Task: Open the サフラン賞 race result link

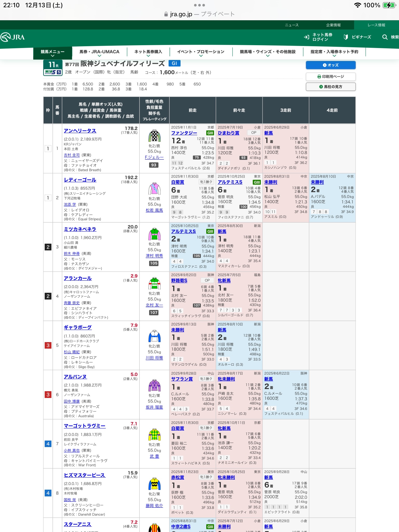Action: [182, 379]
